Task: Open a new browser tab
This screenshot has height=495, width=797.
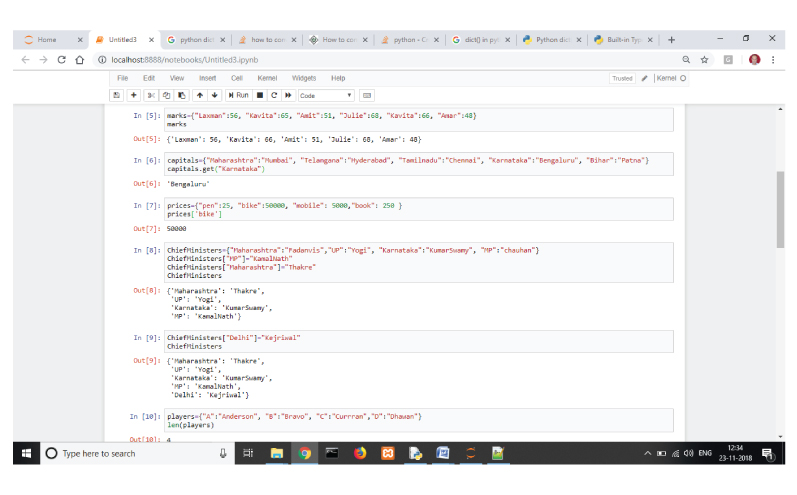Action: pos(671,40)
